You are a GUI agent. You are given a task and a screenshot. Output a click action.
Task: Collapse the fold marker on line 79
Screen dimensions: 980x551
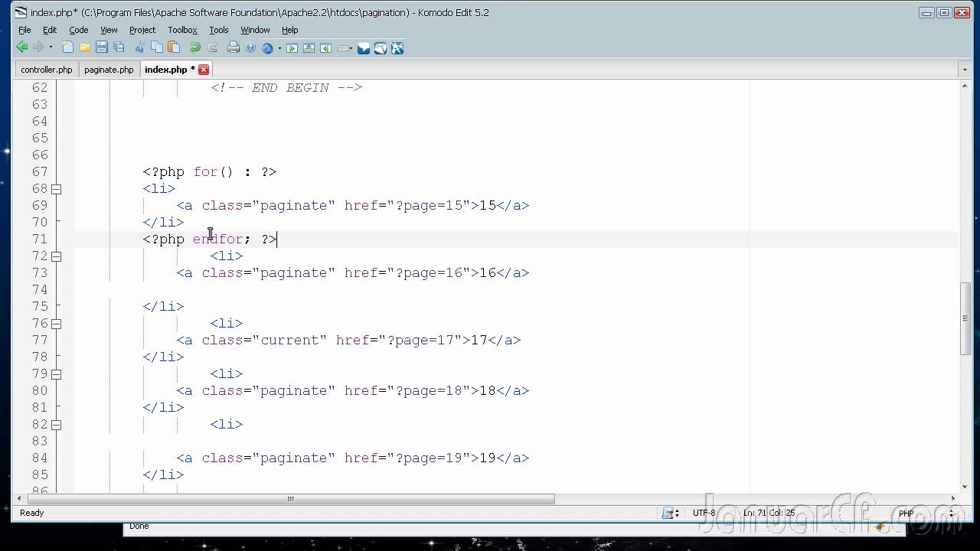coord(56,373)
